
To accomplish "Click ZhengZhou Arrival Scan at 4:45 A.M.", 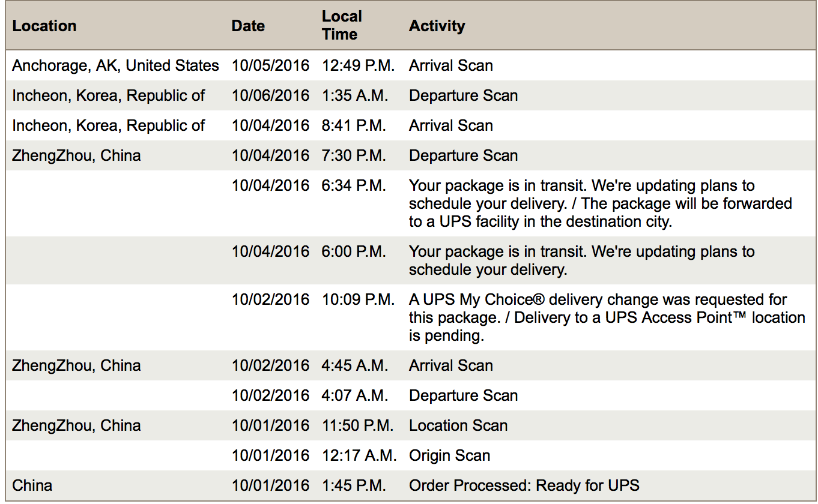I will click(451, 365).
